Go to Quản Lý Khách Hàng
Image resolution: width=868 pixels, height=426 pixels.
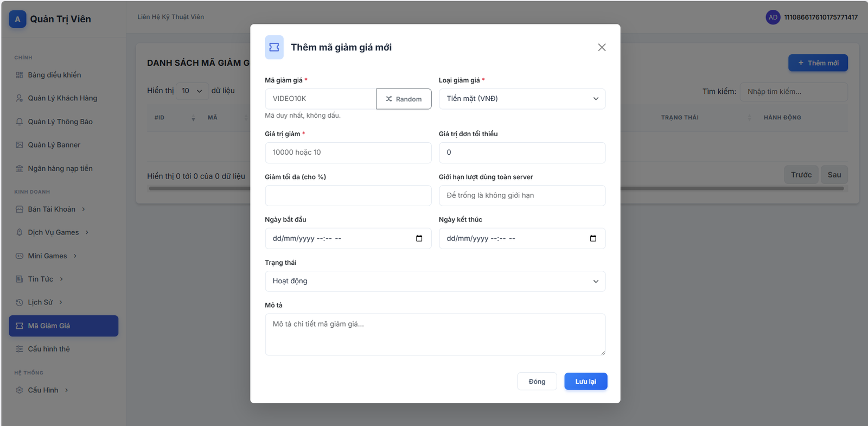(x=62, y=98)
